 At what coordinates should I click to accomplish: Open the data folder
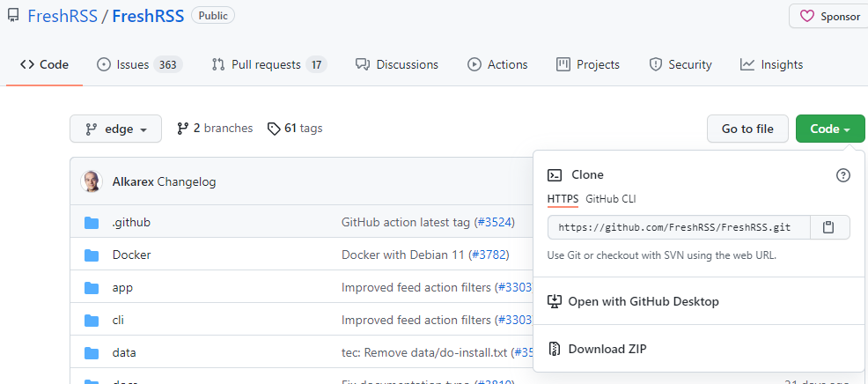(x=124, y=353)
